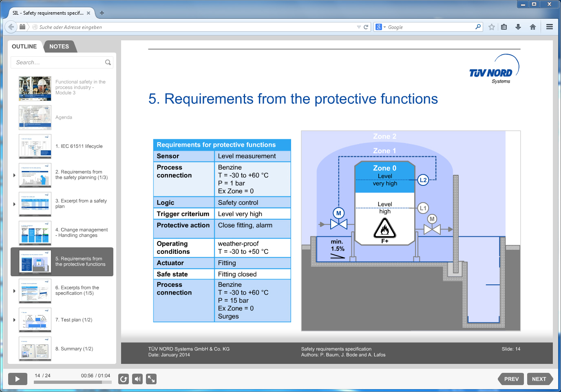This screenshot has height=392, width=561.
Task: Click the PREV button
Action: (511, 379)
